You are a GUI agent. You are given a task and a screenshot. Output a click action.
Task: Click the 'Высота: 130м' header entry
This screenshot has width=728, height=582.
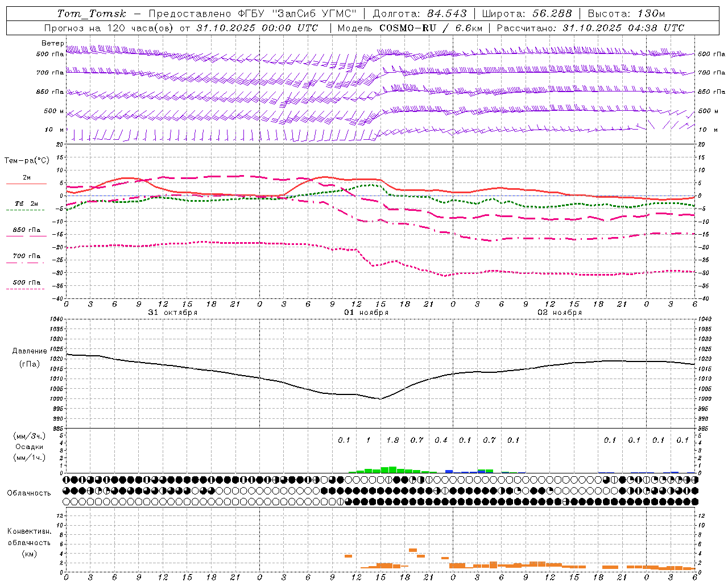pos(626,14)
